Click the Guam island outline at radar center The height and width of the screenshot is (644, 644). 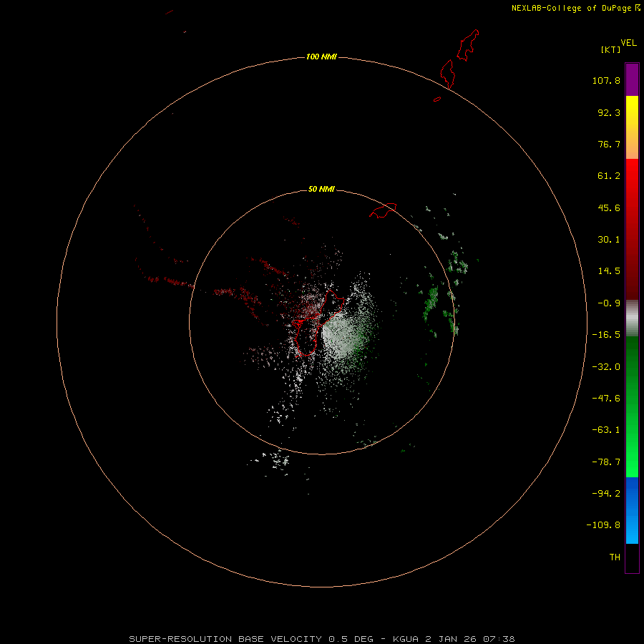[x=318, y=323]
